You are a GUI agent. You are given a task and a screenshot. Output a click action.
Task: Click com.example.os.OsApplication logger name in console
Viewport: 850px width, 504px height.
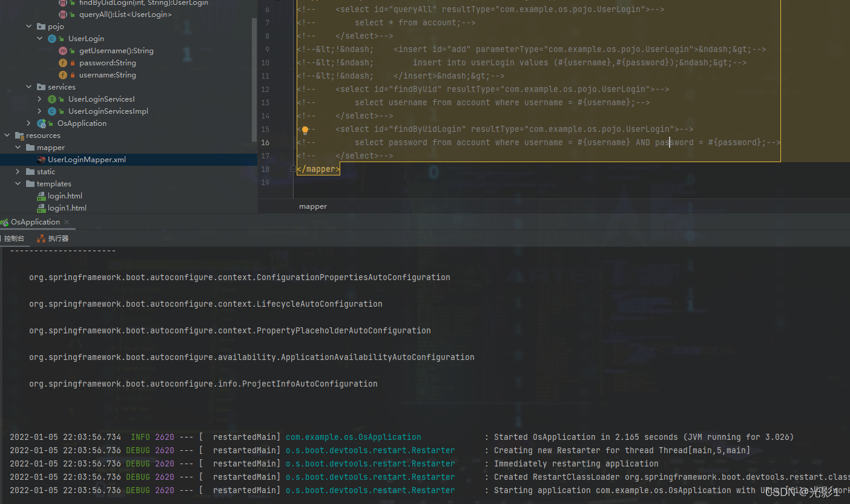(354, 437)
